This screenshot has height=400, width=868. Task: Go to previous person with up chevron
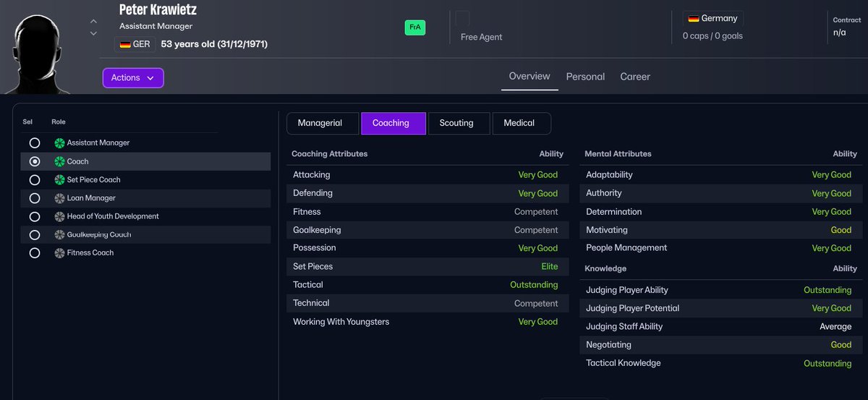(93, 22)
